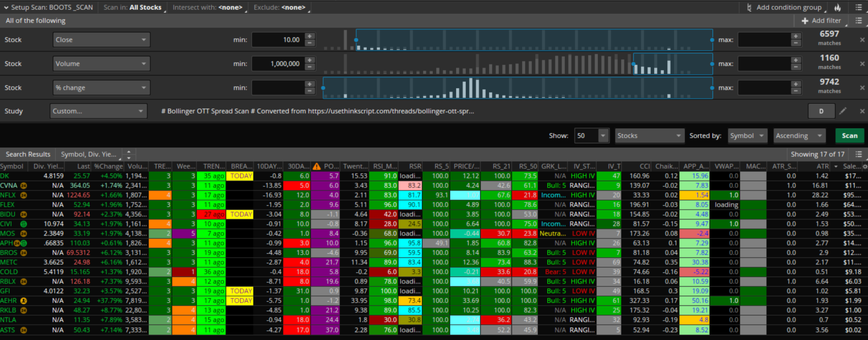The image size is (868, 340).
Task: Click the D aggregation period button
Action: tap(821, 111)
